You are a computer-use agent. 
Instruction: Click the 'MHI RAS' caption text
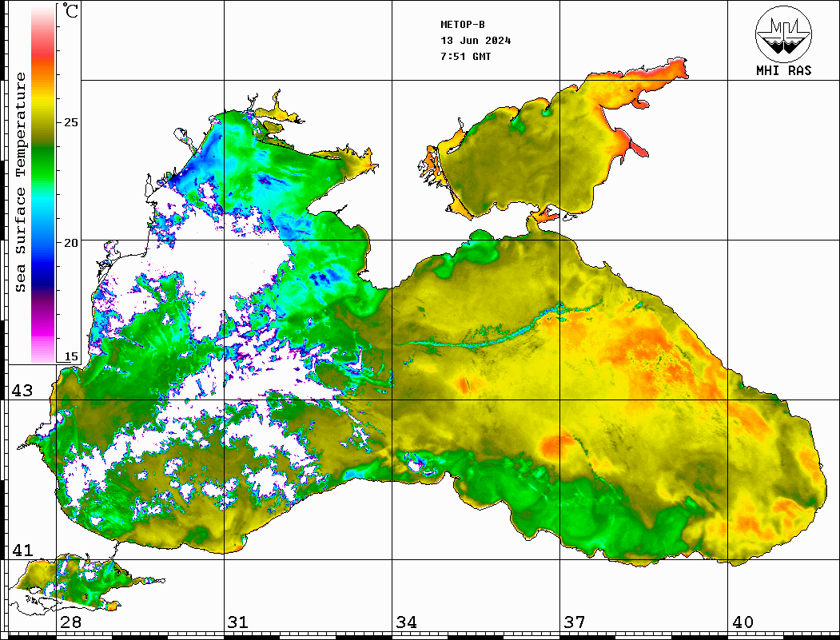783,70
